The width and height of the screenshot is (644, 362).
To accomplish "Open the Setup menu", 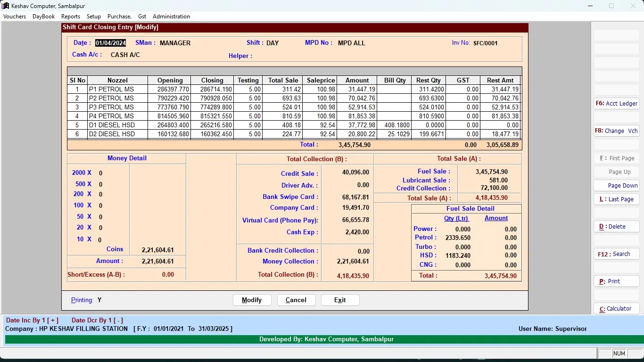I will 94,16.
